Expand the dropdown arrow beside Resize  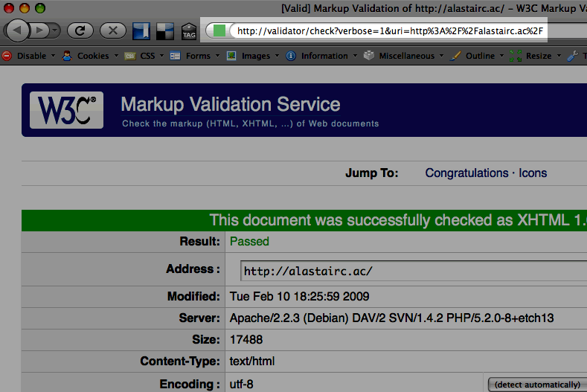[x=559, y=56]
